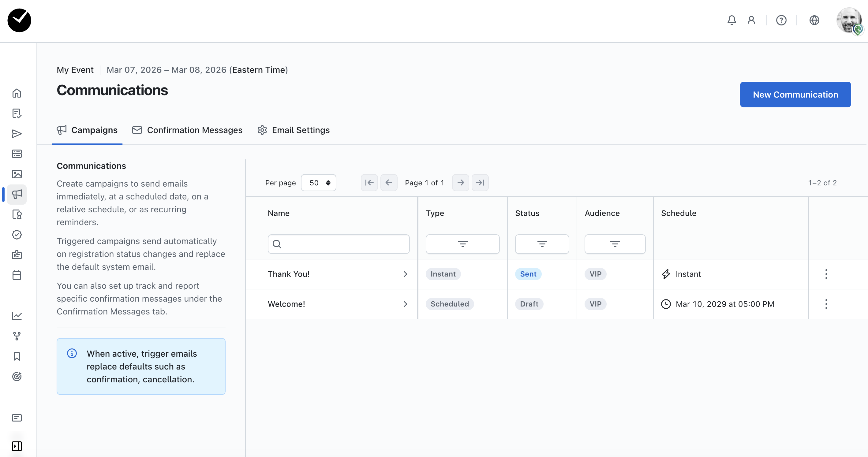This screenshot has width=868, height=457.
Task: Open the help question mark icon
Action: coord(781,20)
